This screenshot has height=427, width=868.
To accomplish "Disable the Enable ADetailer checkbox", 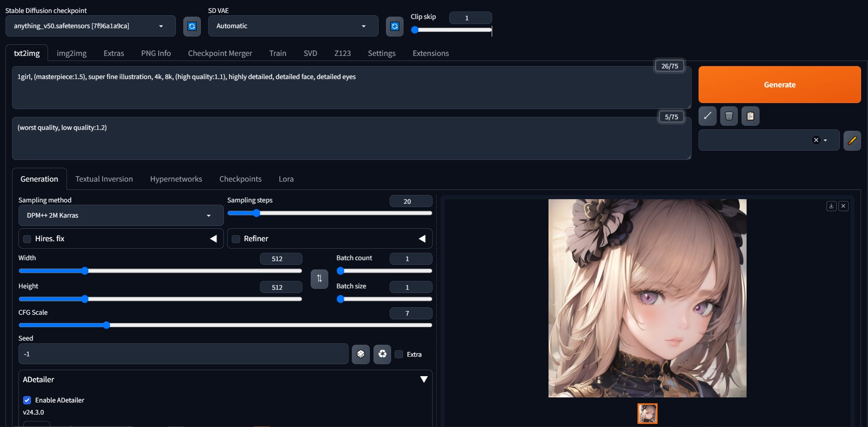I will 27,400.
